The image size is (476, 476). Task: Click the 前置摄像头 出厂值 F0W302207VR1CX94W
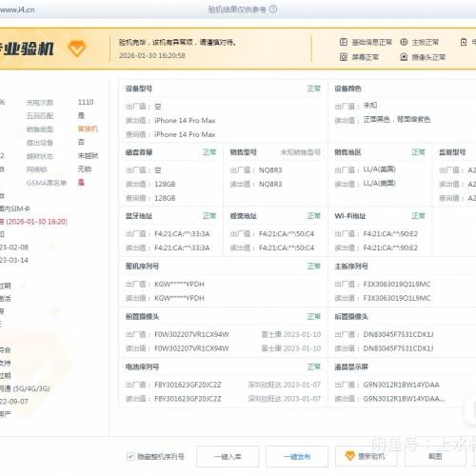[x=191, y=334]
